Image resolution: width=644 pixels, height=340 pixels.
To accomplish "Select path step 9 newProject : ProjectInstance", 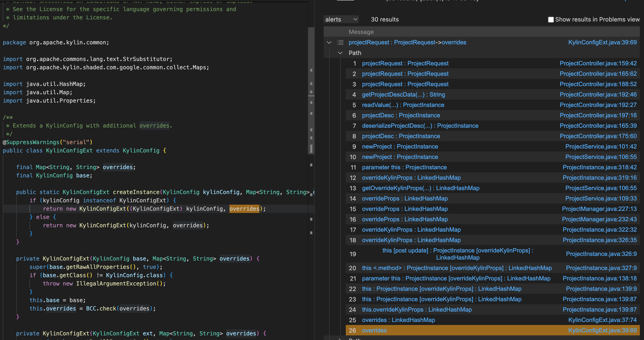I will click(400, 146).
